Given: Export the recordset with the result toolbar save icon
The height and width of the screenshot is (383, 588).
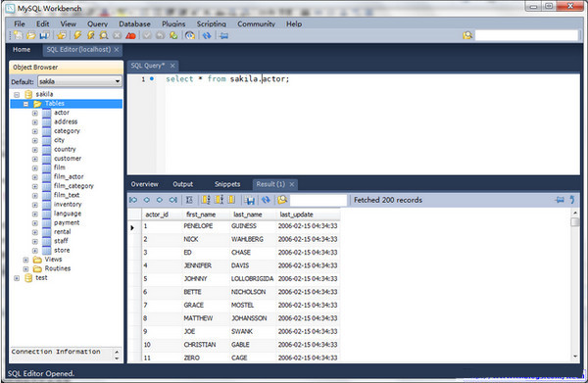Looking at the screenshot, I should click(x=250, y=200).
